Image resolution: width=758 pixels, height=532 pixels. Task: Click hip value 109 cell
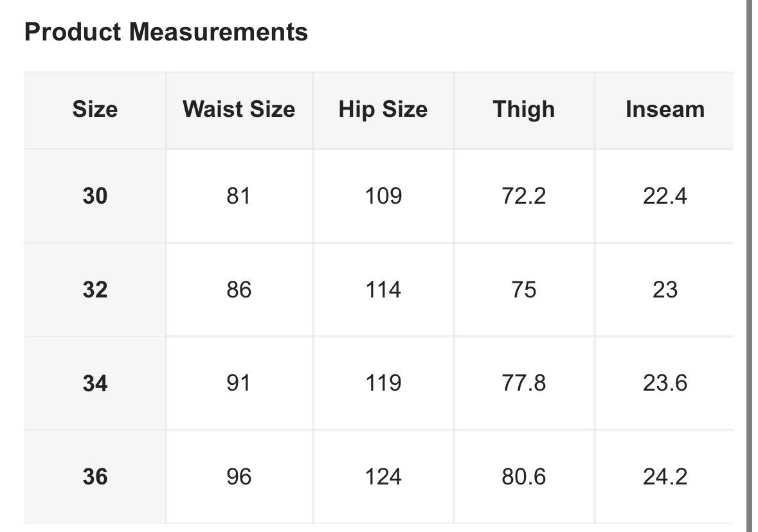click(383, 196)
